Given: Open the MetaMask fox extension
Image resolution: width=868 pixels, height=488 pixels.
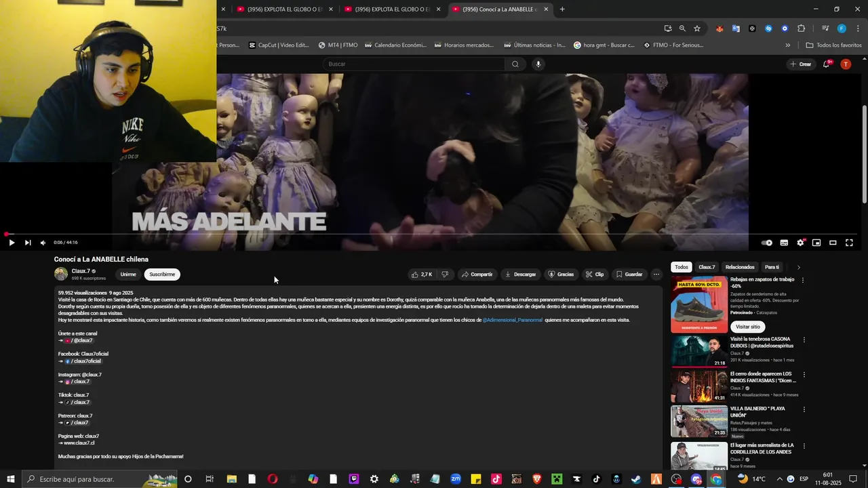Looking at the screenshot, I should pos(719,28).
